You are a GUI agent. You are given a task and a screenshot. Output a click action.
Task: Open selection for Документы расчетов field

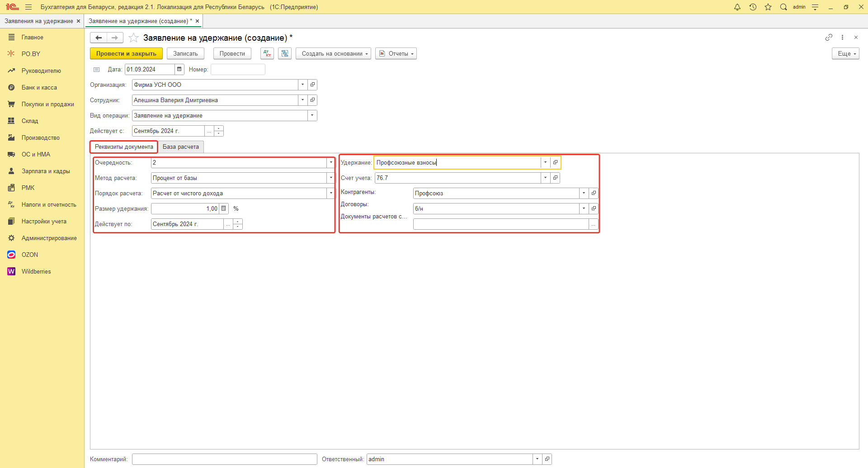point(594,224)
